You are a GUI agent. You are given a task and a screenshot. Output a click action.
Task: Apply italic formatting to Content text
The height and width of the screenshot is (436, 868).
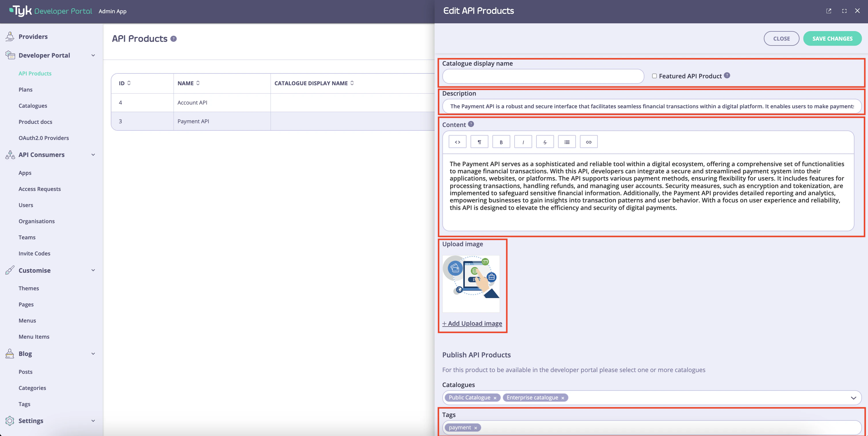coord(523,142)
